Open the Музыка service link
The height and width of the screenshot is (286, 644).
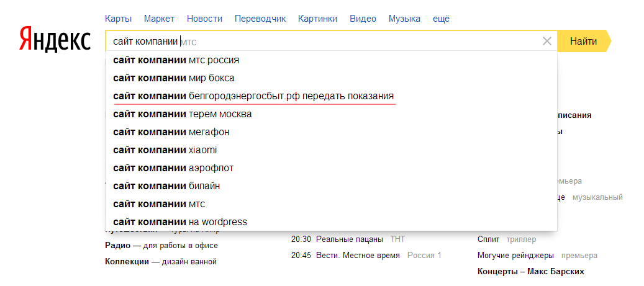click(x=404, y=19)
